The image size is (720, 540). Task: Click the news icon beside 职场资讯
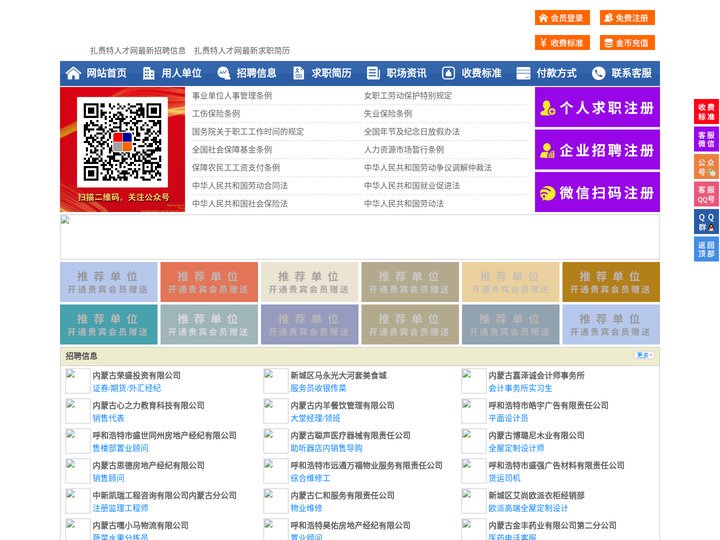(x=373, y=73)
